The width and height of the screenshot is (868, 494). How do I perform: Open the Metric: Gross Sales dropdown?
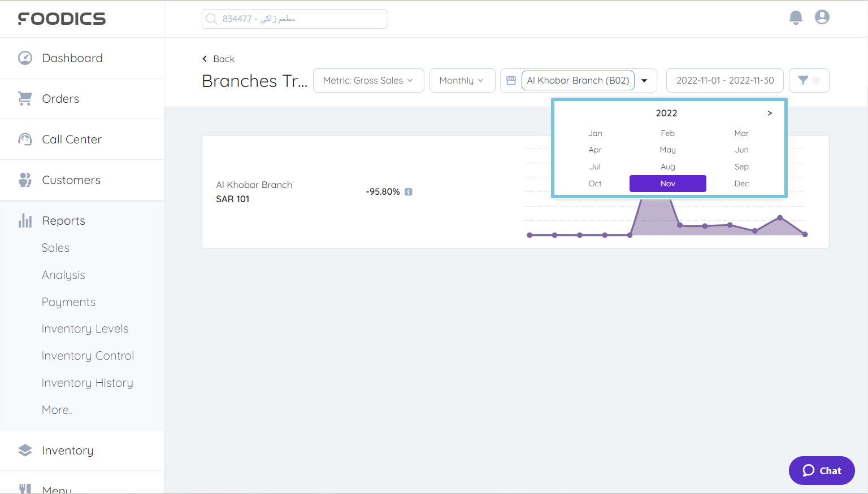coord(368,80)
